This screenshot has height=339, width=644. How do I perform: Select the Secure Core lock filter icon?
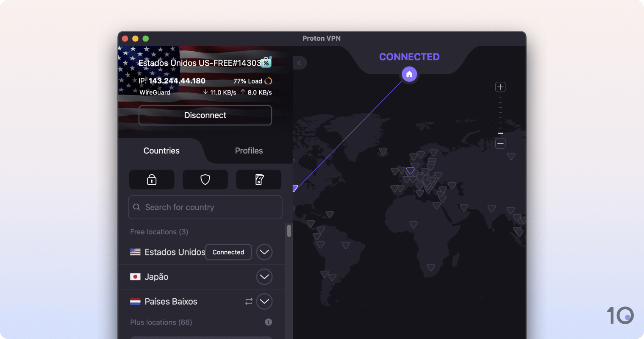point(151,179)
